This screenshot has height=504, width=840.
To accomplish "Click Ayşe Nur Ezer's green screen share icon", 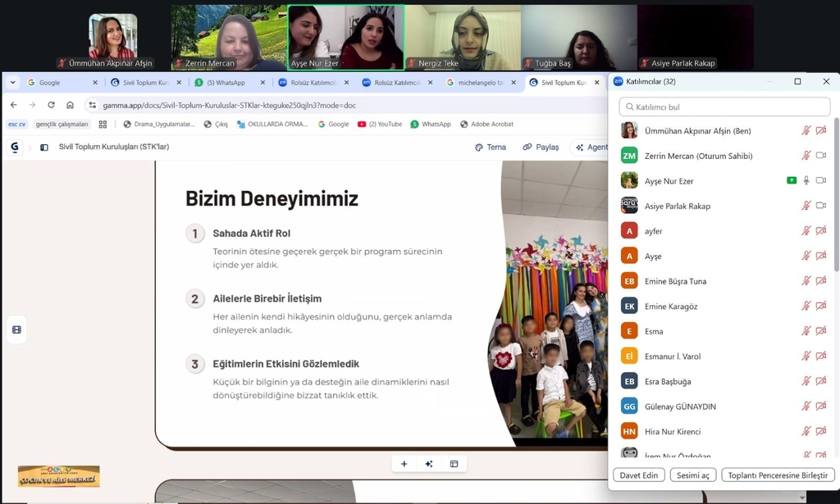I will (792, 180).
